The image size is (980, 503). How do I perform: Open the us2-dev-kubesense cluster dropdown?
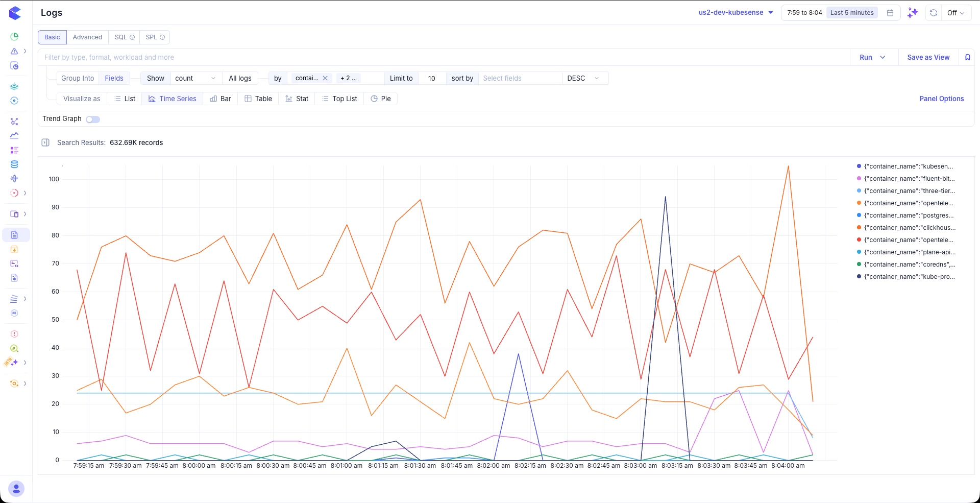736,13
